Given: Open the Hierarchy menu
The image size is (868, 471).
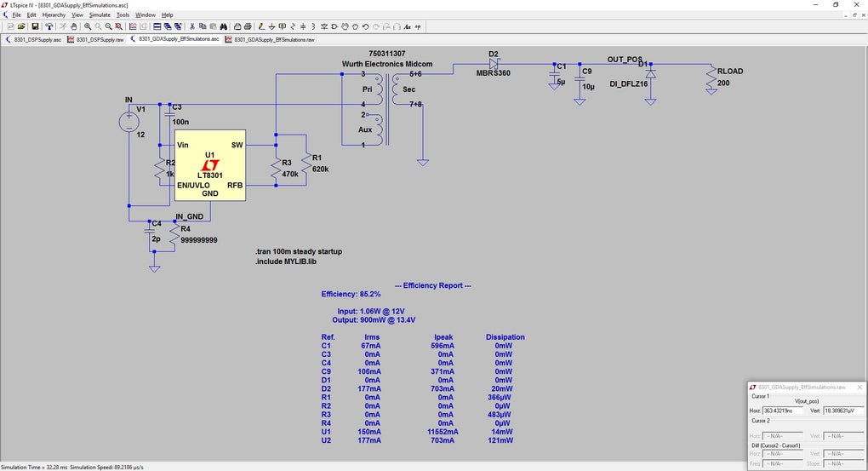Looking at the screenshot, I should (54, 14).
